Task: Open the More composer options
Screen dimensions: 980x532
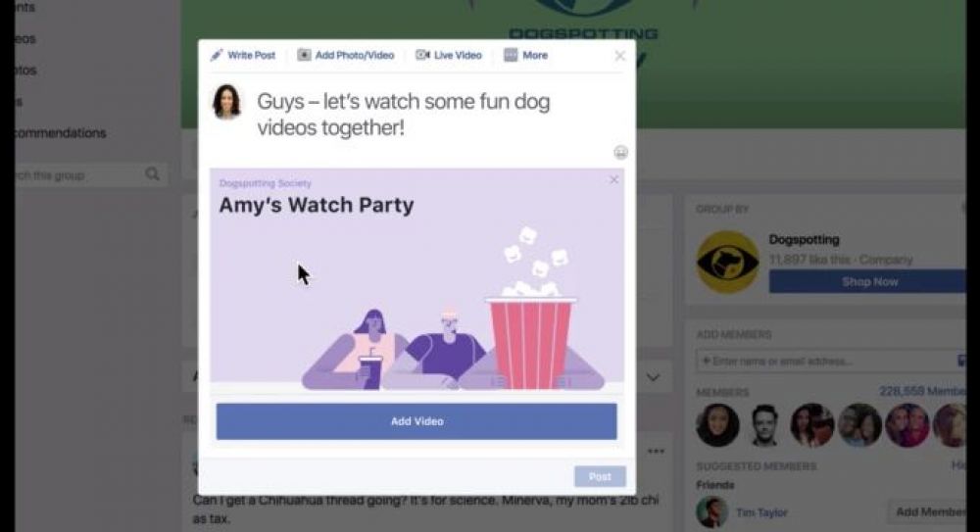Action: 526,55
